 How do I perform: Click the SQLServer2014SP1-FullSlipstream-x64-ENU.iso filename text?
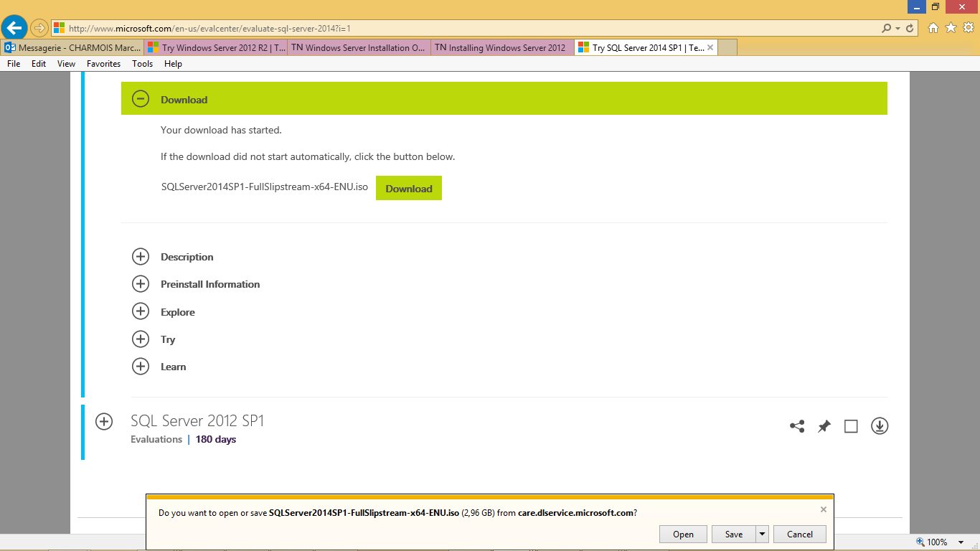click(x=265, y=187)
